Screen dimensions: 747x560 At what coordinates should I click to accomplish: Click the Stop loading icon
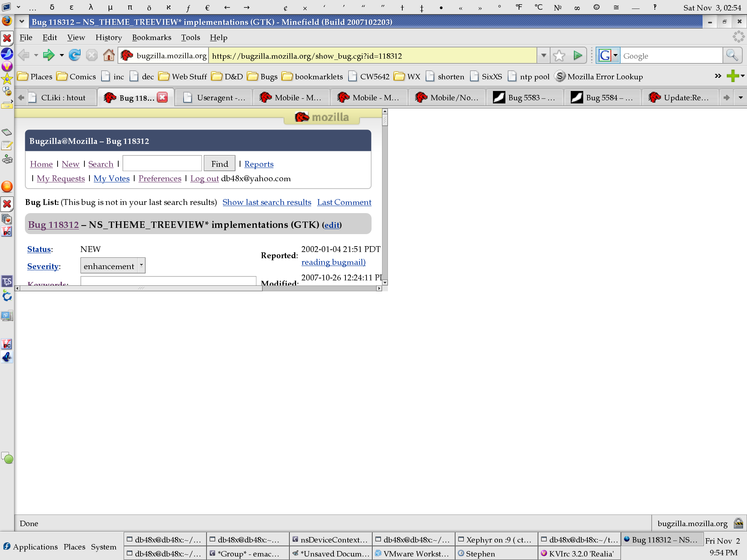(91, 55)
